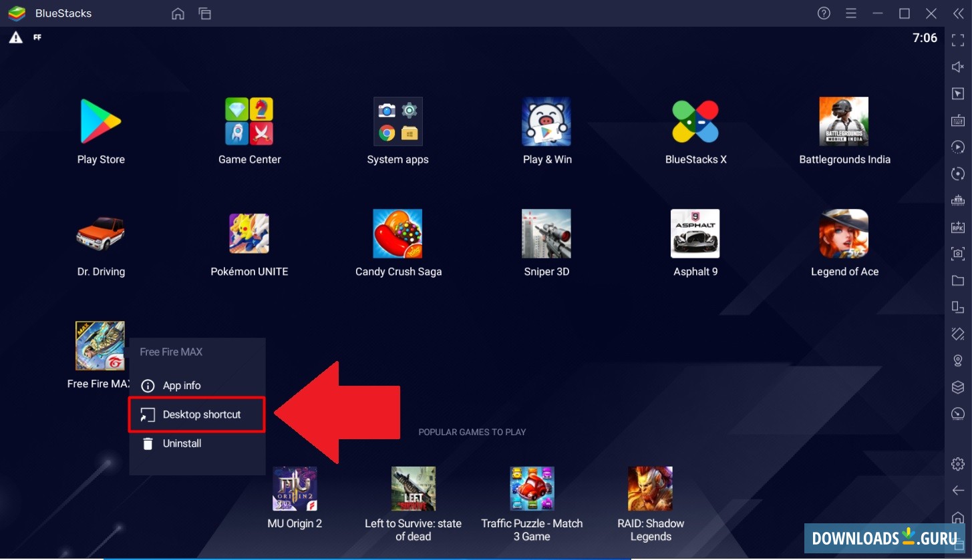Click the 7:06 clock in status bar
This screenshot has width=972, height=560.
(925, 38)
